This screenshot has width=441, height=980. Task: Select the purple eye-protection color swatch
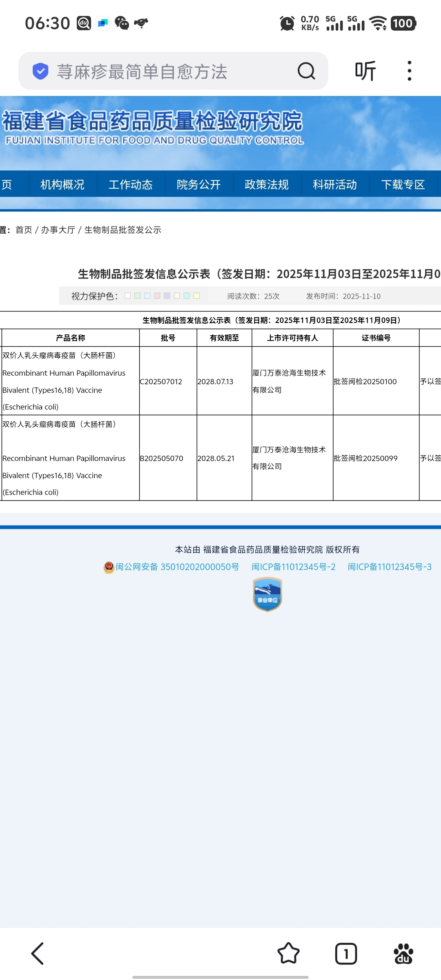tap(167, 296)
